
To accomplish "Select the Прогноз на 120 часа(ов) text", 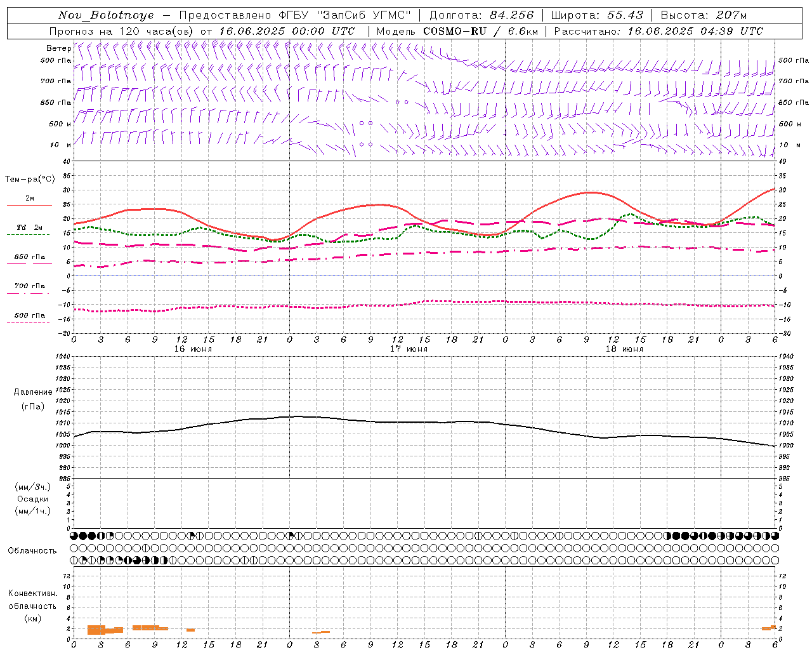I will click(122, 31).
